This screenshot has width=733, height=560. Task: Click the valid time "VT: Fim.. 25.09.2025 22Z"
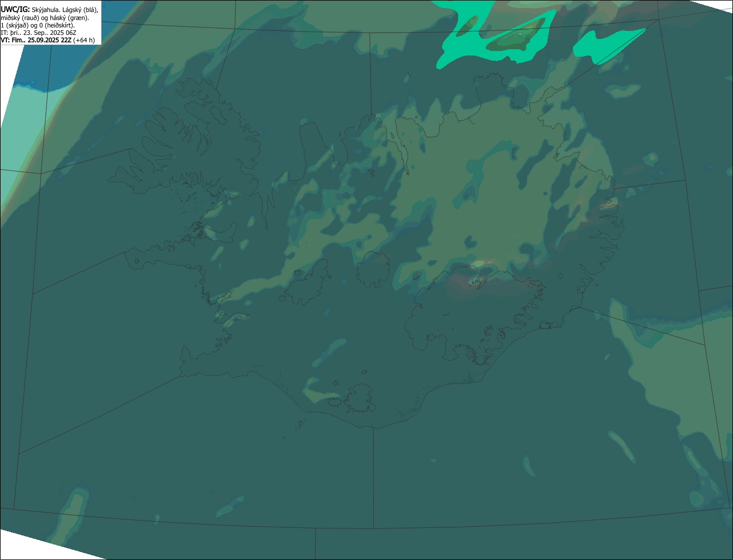pyautogui.click(x=36, y=40)
